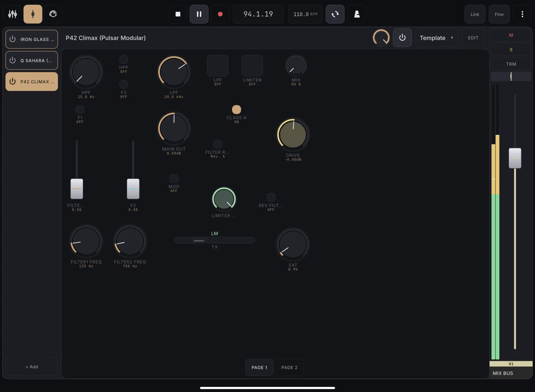Viewport: 535px width, 392px height.
Task: Open the three-dot options menu
Action: click(522, 14)
